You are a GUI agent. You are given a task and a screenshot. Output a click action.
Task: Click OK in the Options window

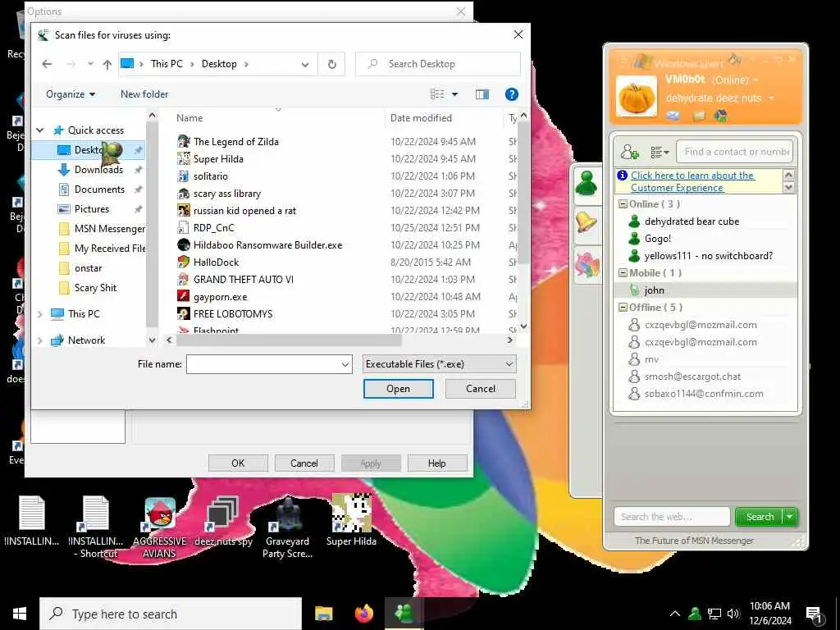(x=238, y=463)
